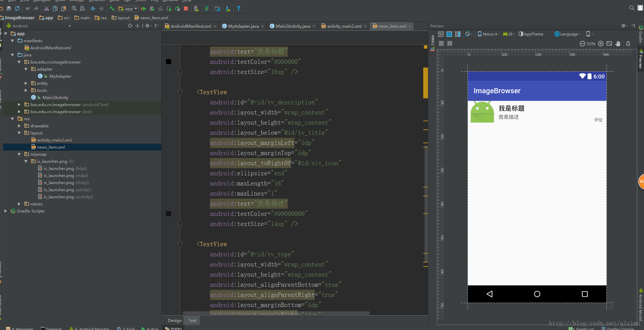Open the Project Structure icon
Screen dimensions: 644x330
click(217, 8)
